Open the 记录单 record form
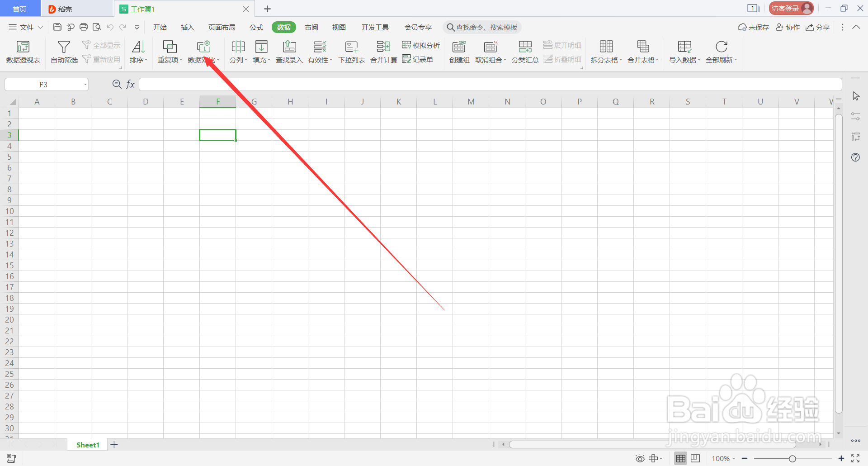The height and width of the screenshot is (466, 868). [x=418, y=59]
